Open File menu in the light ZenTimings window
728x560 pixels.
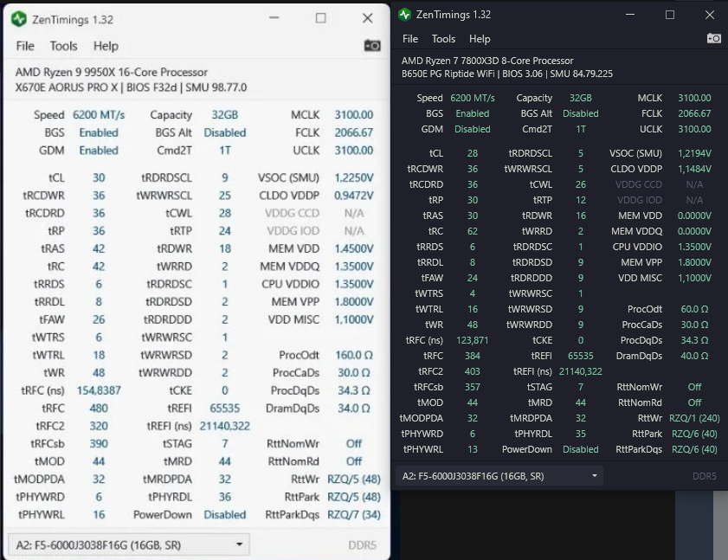25,46
